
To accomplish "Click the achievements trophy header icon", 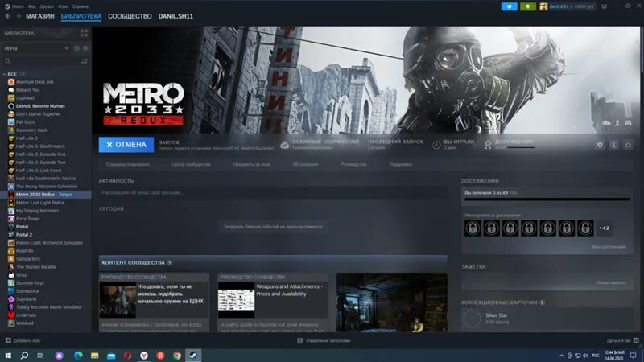I will pos(488,145).
